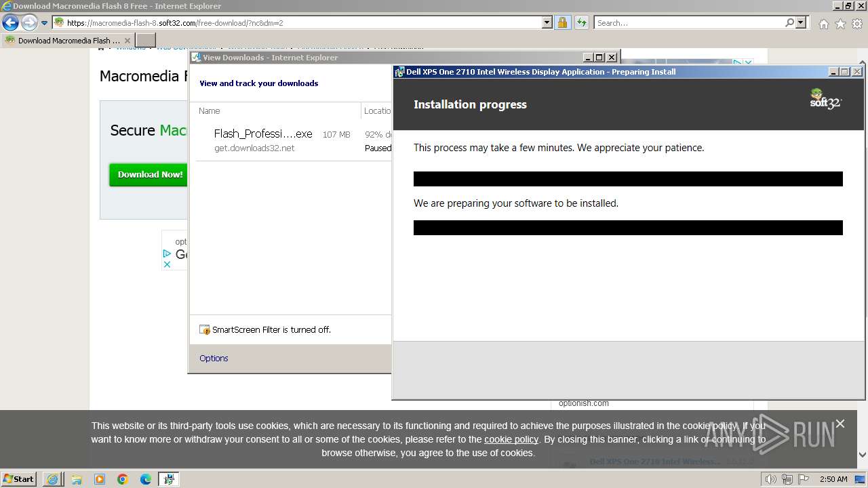Switch to the installer taskbar button
Viewport: 868px width, 488px height.
[x=168, y=479]
